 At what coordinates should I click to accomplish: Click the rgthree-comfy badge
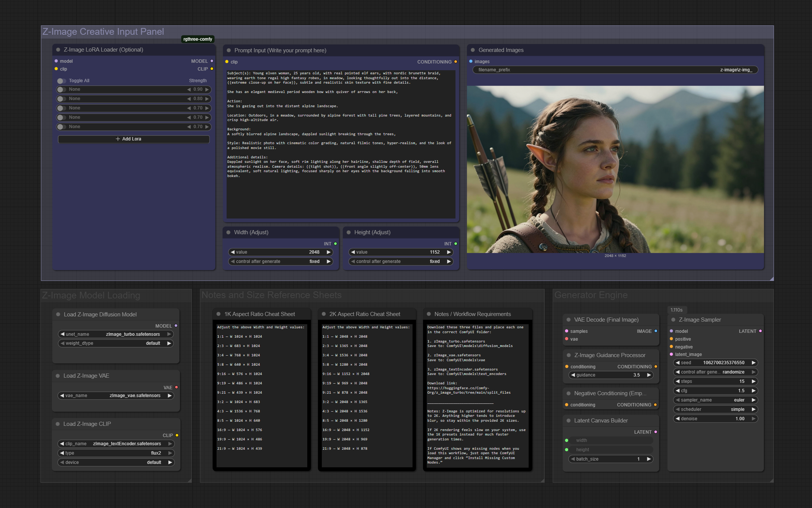pos(197,39)
